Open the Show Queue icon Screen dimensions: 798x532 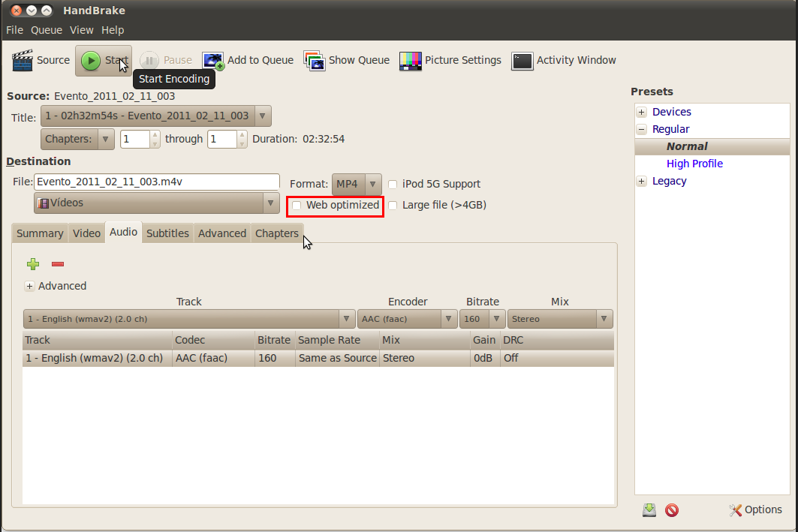click(315, 61)
